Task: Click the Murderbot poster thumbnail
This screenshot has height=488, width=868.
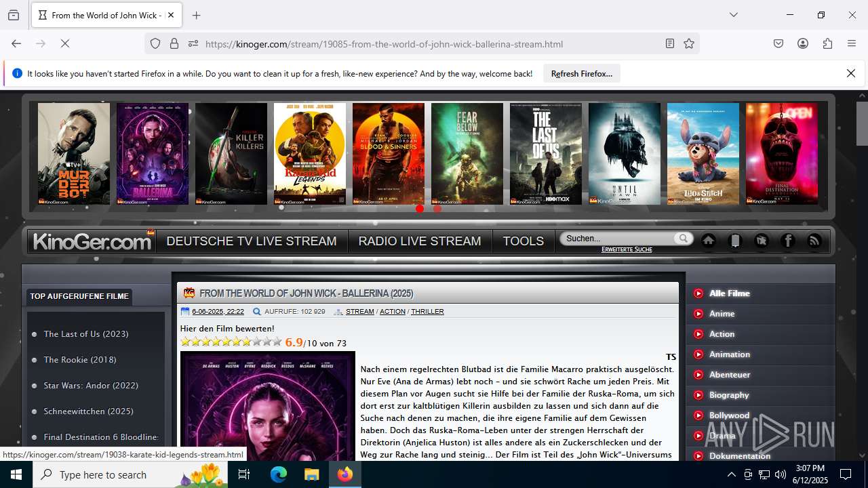Action: point(74,154)
